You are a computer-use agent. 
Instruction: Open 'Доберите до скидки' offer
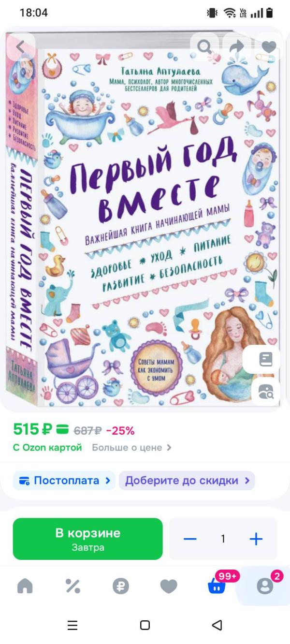point(187,481)
